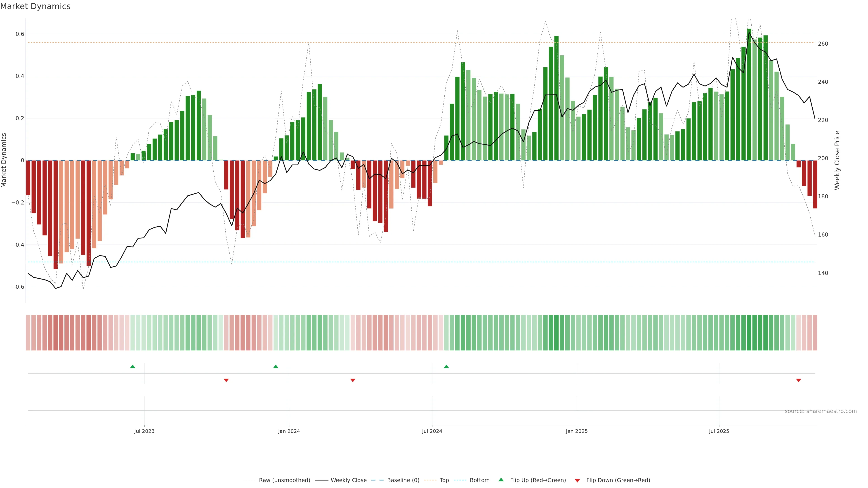Viewport: 868px width, 488px height.
Task: Hide the Bottom threshold legend entry
Action: coord(479,480)
